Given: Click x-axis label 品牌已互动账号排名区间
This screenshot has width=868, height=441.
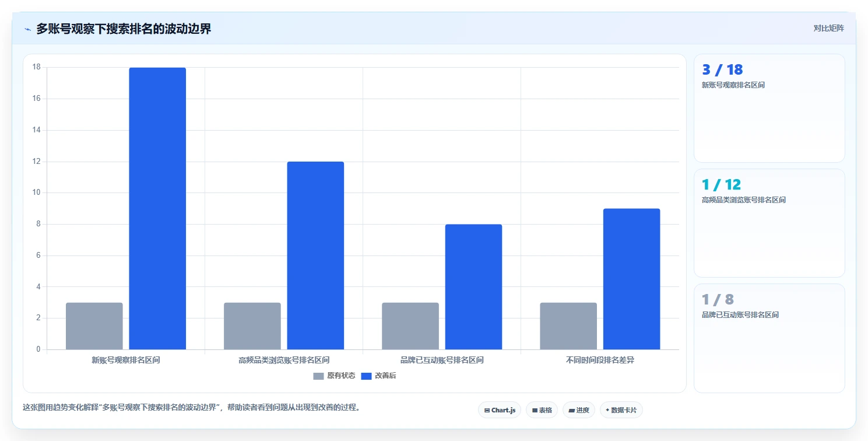Looking at the screenshot, I should [x=442, y=360].
